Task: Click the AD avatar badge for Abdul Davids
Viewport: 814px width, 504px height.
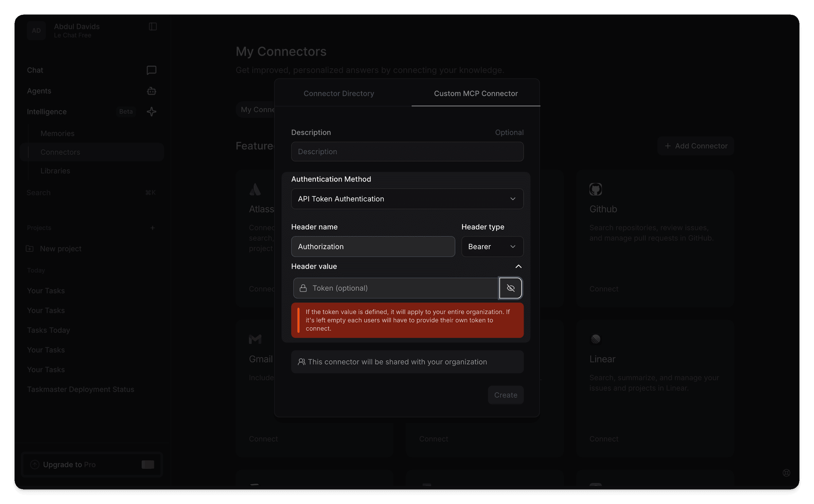Action: tap(36, 31)
